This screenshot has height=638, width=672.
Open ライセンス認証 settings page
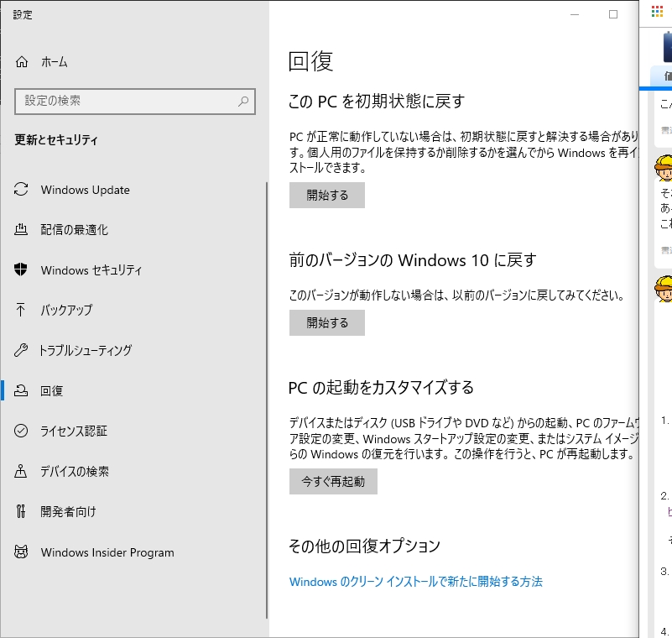pyautogui.click(x=133, y=431)
